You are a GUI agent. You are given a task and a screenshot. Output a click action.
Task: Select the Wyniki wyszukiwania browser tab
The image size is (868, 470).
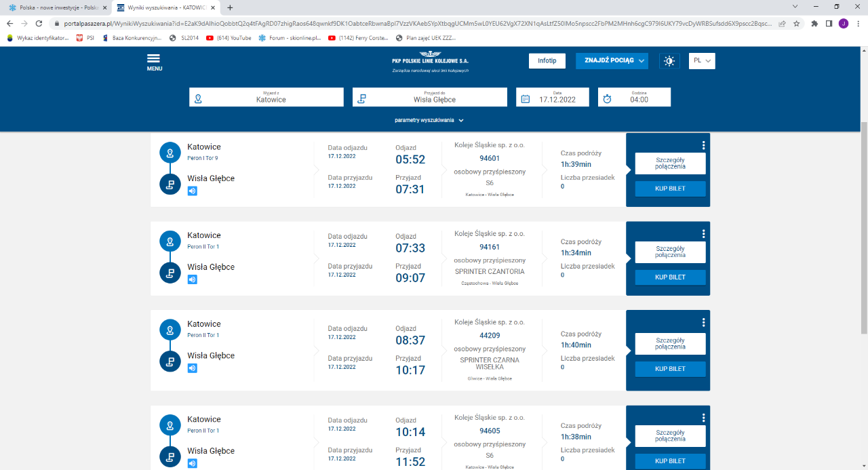tap(166, 7)
